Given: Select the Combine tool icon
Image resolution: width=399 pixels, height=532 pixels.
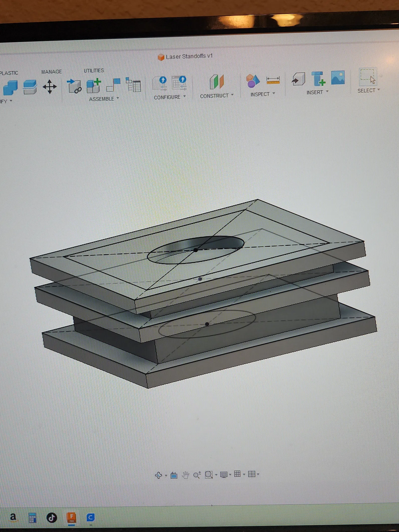Looking at the screenshot, I should (x=10, y=88).
